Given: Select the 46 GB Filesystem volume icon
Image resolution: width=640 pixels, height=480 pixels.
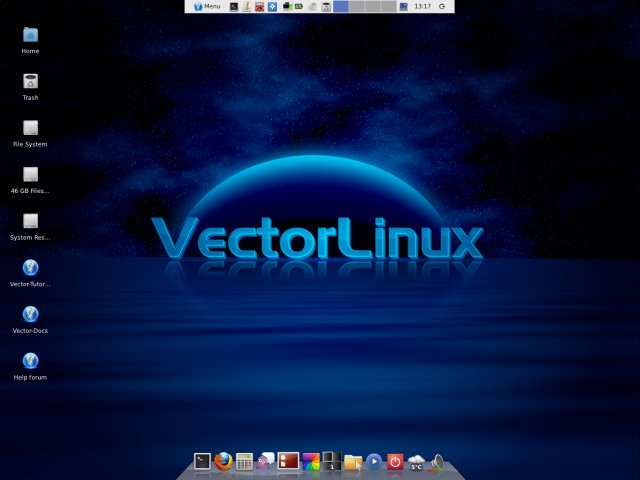Looking at the screenshot, I should point(30,180).
